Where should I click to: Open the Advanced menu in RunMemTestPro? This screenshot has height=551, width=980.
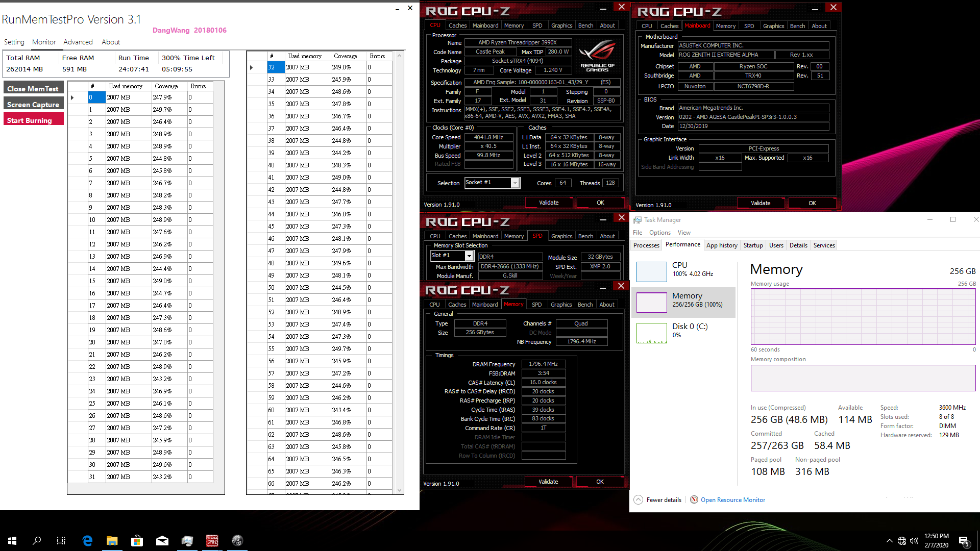click(x=78, y=42)
